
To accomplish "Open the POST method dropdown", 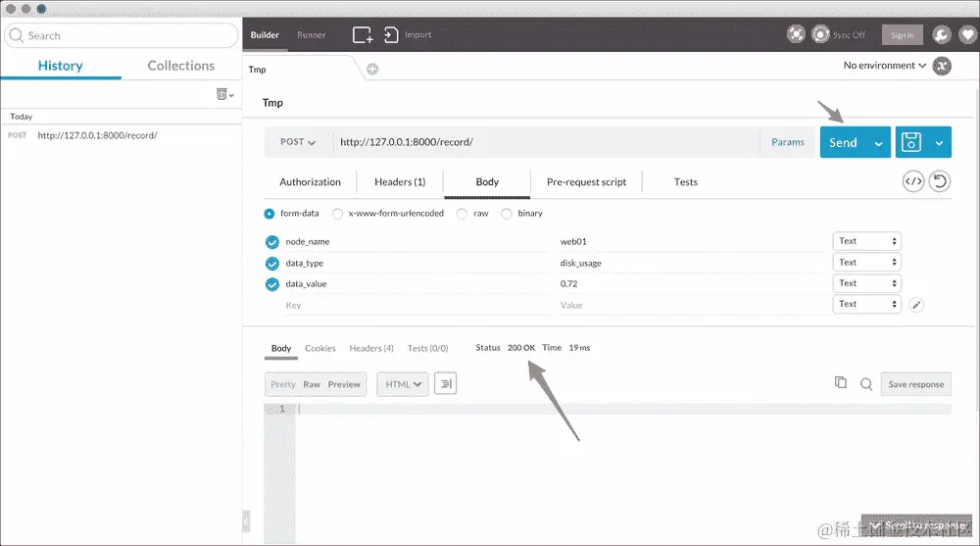I will point(298,142).
